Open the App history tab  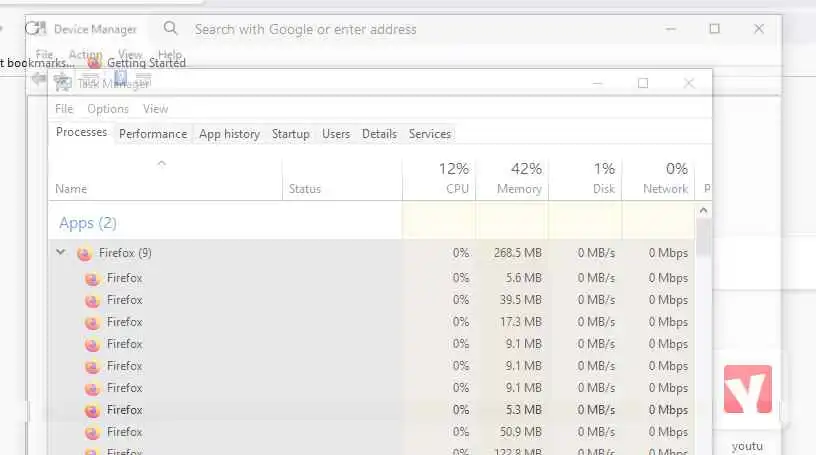[x=229, y=133]
